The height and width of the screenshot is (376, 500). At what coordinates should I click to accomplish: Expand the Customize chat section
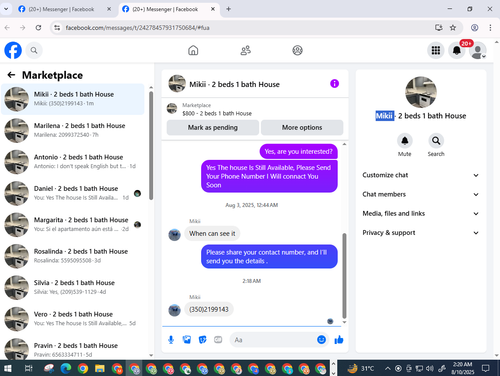pos(421,175)
